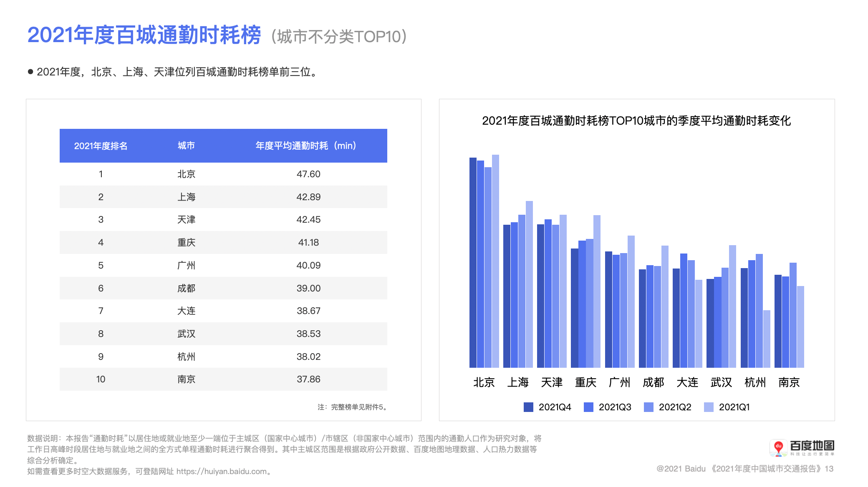Screen dimensions: 868x487
Task: Click the Baidu Maps logo icon
Action: [778, 448]
